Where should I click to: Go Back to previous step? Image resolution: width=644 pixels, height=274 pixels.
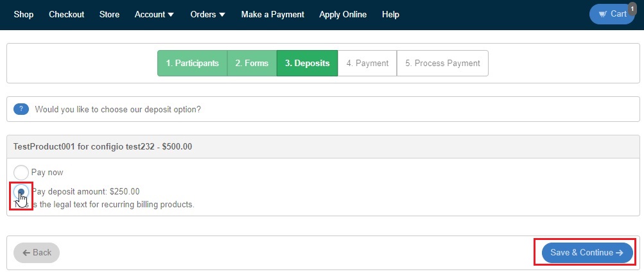click(37, 253)
